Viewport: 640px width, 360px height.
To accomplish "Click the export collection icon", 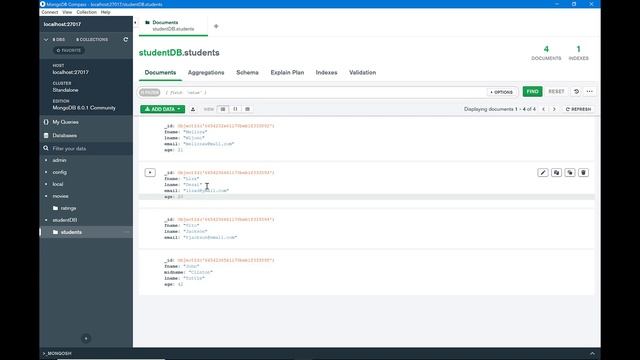I will point(193,109).
